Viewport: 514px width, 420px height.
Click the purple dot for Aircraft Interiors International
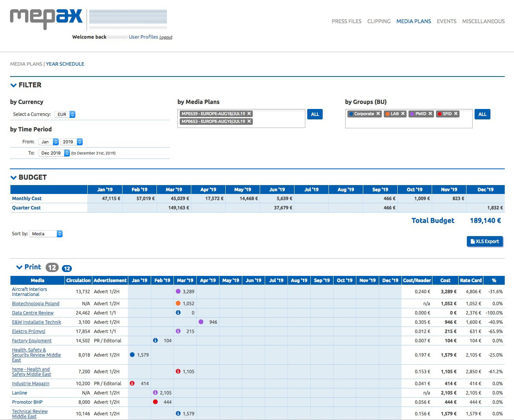pyautogui.click(x=178, y=291)
